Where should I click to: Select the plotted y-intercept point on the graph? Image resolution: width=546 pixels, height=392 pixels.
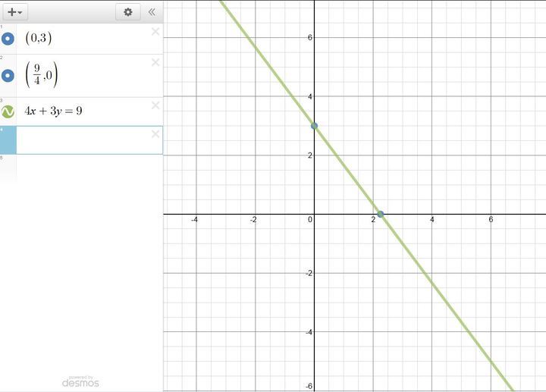click(314, 126)
